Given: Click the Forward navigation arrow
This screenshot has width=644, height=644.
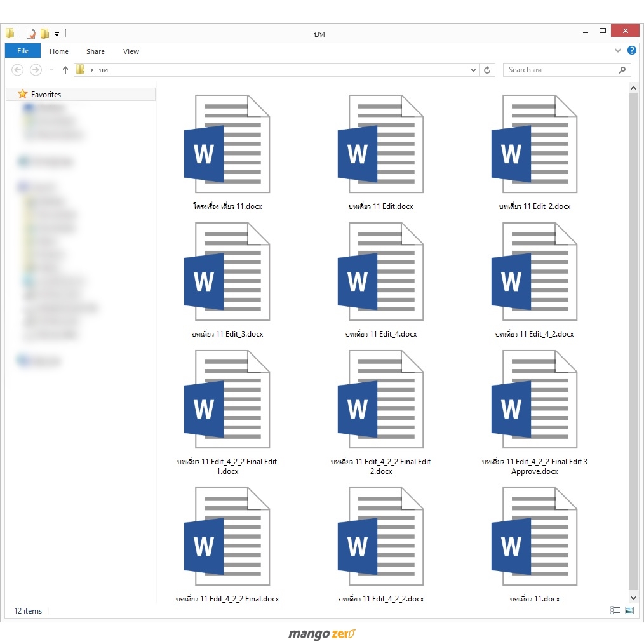Looking at the screenshot, I should point(36,70).
